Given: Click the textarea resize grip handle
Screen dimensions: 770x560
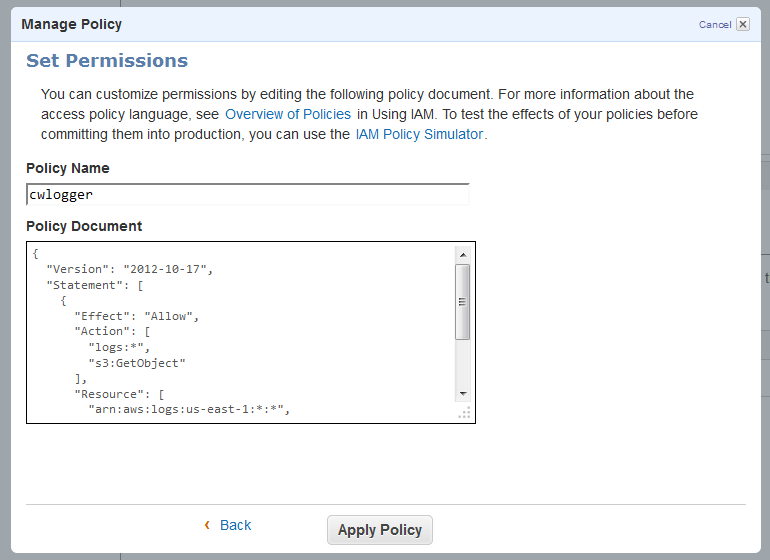Looking at the screenshot, I should [464, 413].
